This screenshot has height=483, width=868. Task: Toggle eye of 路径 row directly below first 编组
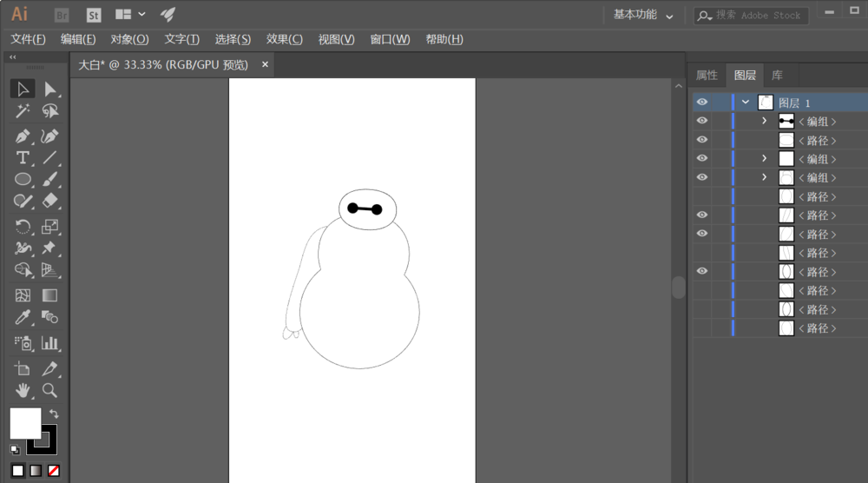[x=702, y=140]
